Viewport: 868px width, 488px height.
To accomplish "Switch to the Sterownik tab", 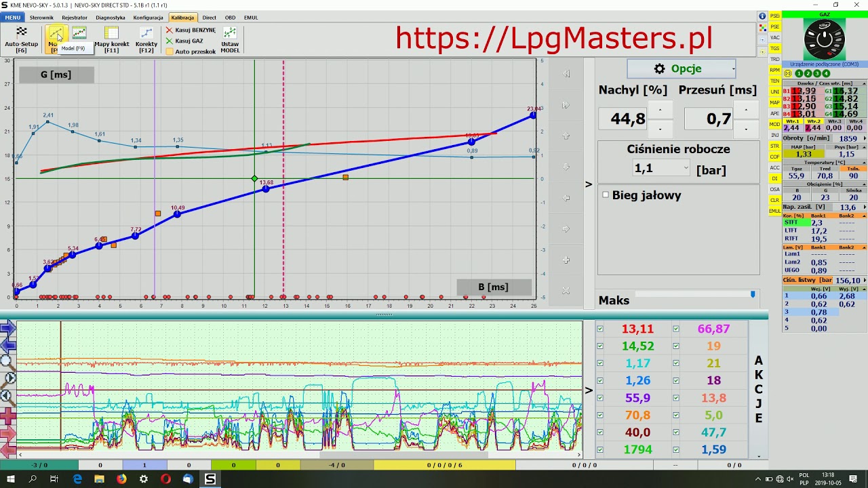I will coord(41,18).
